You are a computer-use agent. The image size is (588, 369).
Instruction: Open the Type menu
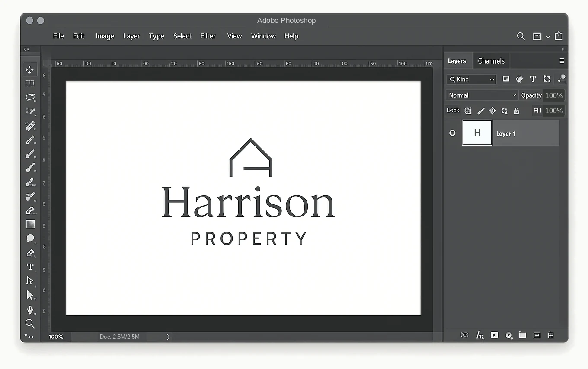click(x=157, y=36)
